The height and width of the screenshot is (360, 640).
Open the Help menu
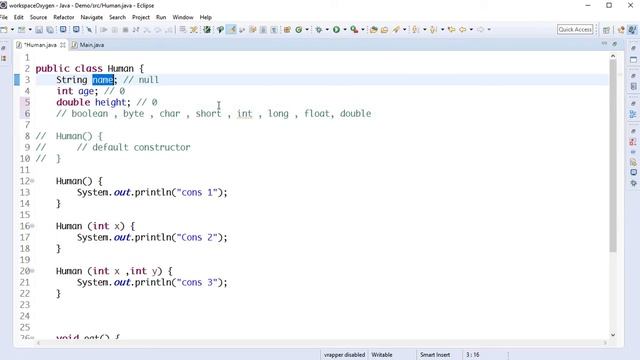click(x=206, y=17)
